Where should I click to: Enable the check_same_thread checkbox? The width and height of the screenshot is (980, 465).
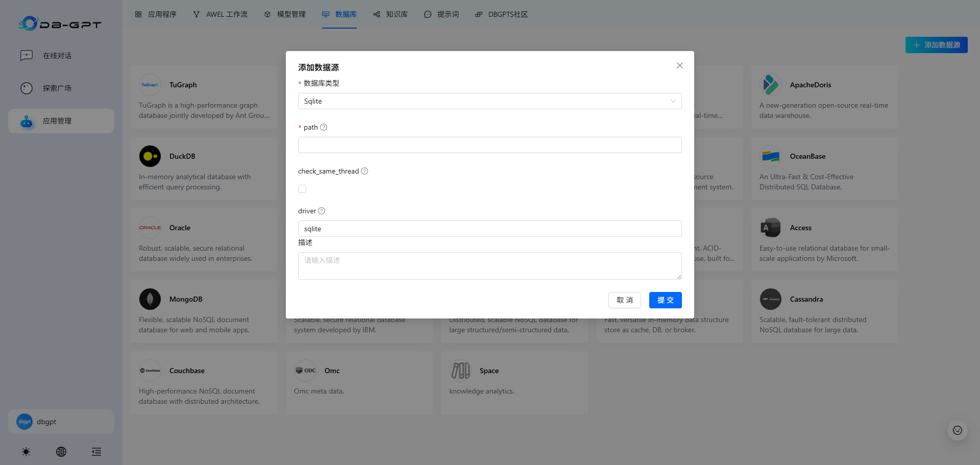tap(302, 189)
